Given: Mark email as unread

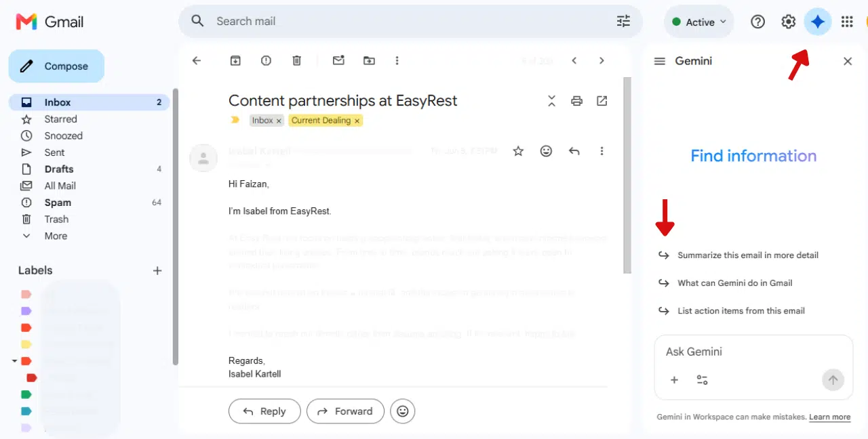Looking at the screenshot, I should coord(338,61).
